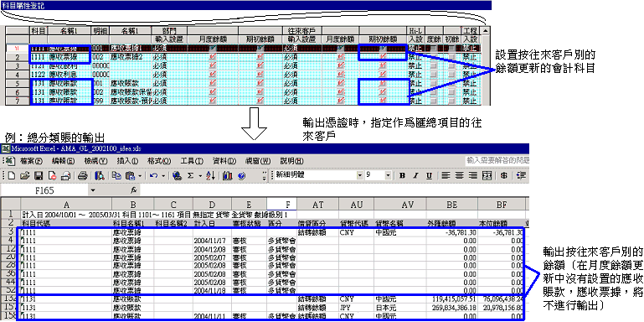Toggle row 3 部門 月度餘額 checkmark
644x322 pixels.
tap(213, 66)
